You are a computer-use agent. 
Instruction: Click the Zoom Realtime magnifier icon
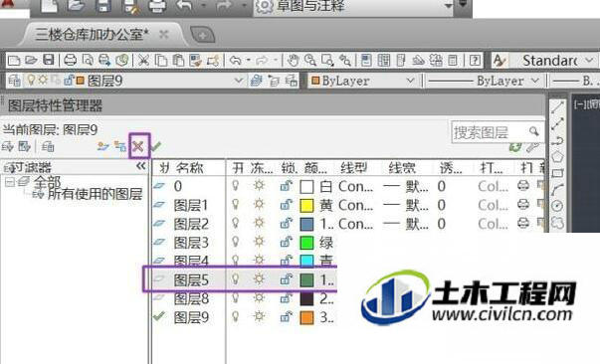(x=309, y=61)
